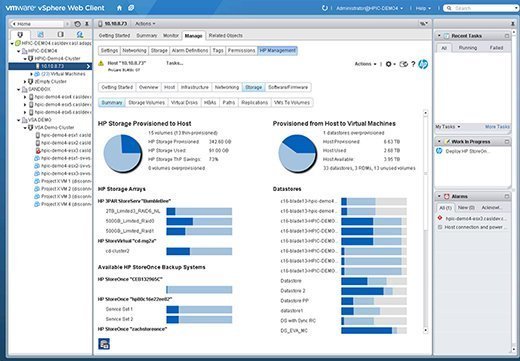Open the HP Actions dropdown menu

(x=365, y=64)
